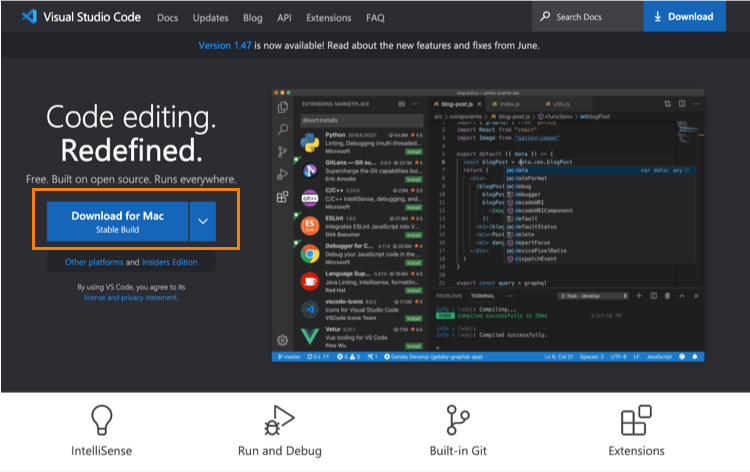Viewport: 750px width, 472px height.
Task: Open the FAQ page
Action: point(375,18)
